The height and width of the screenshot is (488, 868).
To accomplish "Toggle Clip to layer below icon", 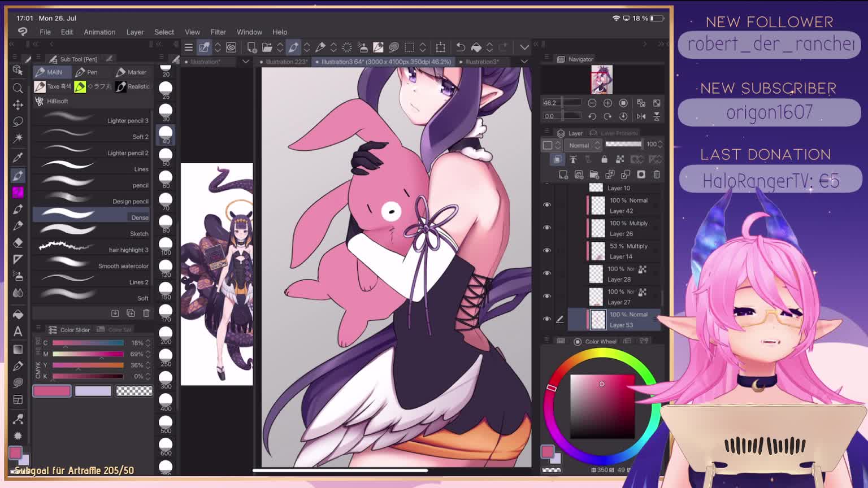I will [557, 160].
